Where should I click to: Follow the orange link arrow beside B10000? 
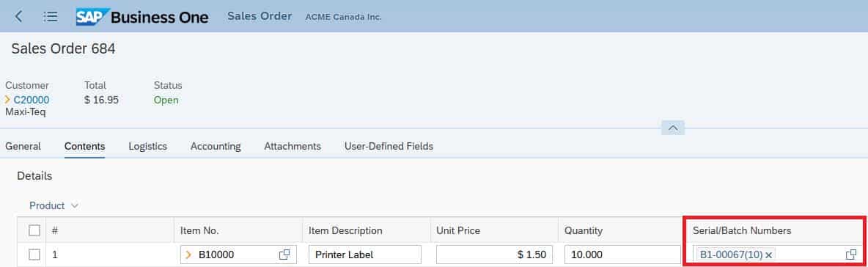[x=188, y=255]
